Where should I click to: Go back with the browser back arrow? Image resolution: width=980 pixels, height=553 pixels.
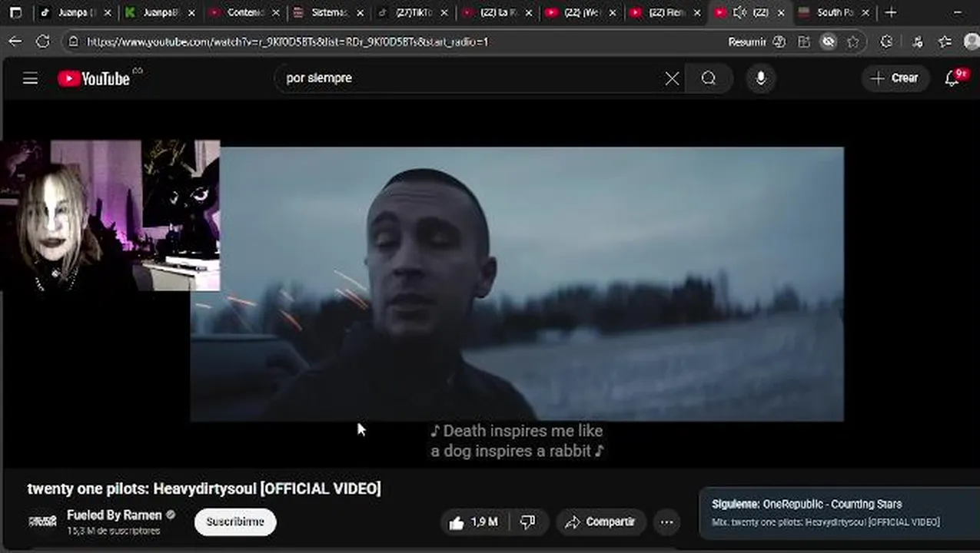[15, 41]
